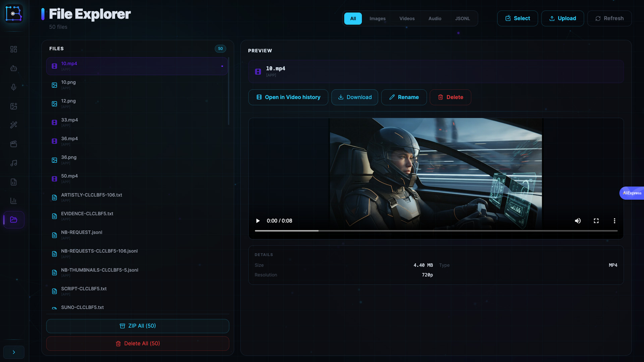Click document icon beside SCRIPT-CLCLBF5.txt
The width and height of the screenshot is (644, 362).
(x=54, y=291)
